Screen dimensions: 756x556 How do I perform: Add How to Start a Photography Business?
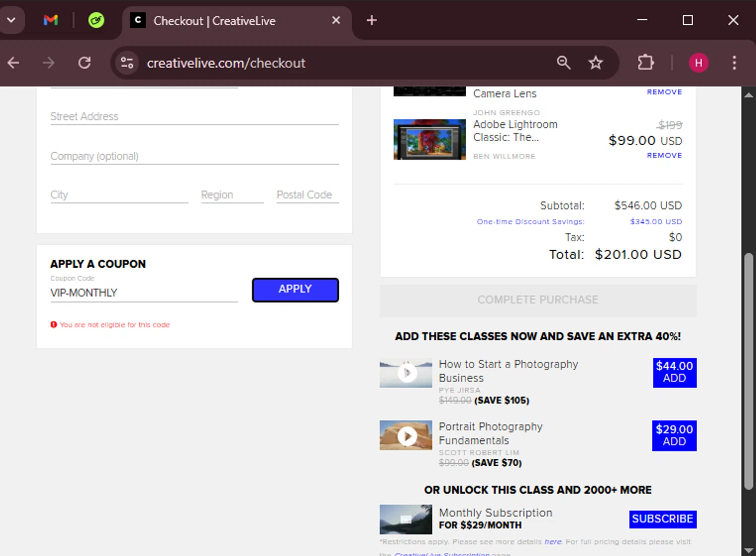coord(674,373)
